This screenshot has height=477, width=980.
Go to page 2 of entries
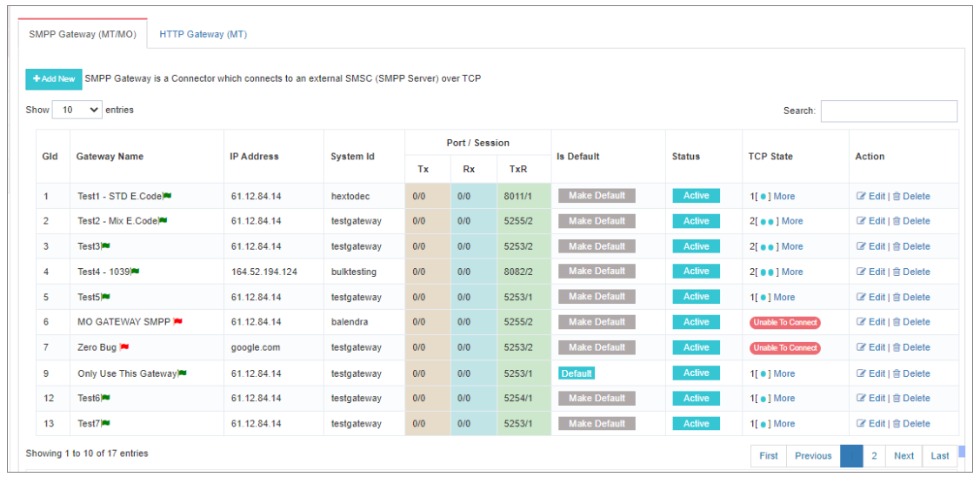(x=875, y=456)
